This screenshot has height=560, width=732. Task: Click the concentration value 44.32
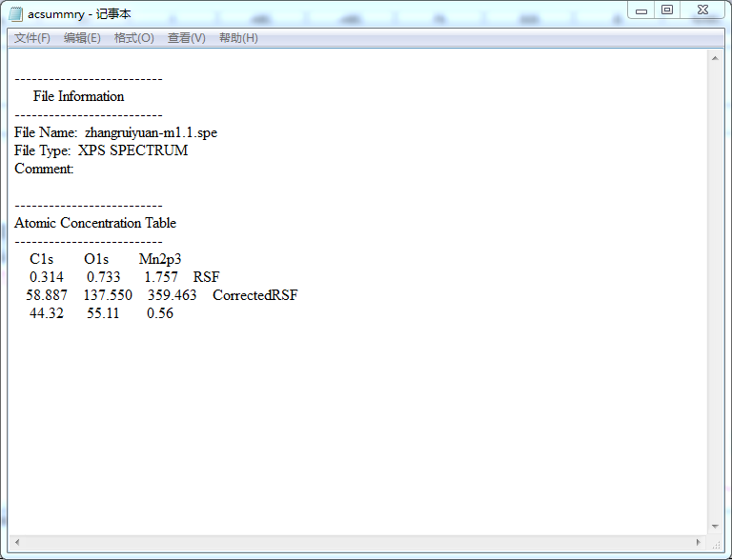(x=46, y=313)
